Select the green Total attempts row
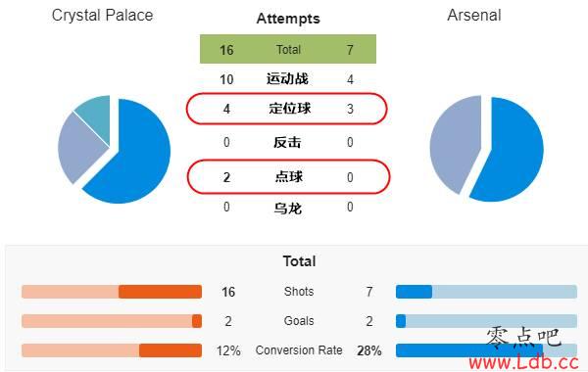 point(288,49)
